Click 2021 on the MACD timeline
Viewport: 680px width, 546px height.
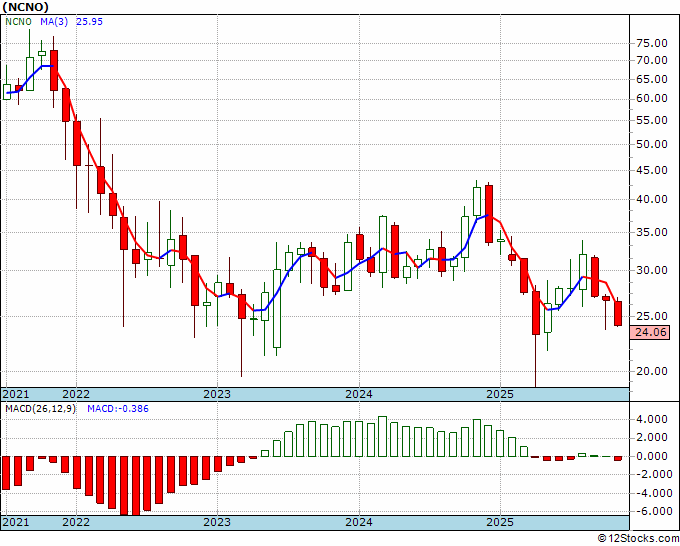16,522
